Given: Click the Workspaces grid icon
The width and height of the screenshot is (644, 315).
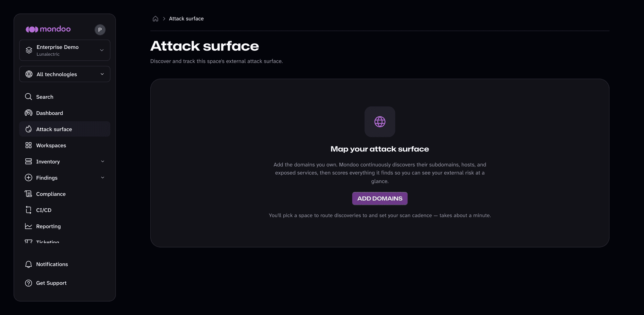Looking at the screenshot, I should pos(28,145).
